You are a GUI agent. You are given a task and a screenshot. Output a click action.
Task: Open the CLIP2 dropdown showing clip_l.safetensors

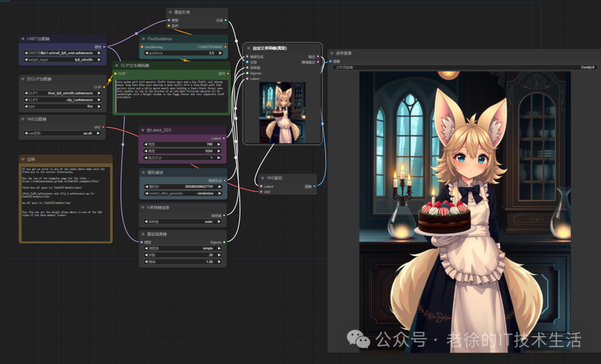point(62,100)
